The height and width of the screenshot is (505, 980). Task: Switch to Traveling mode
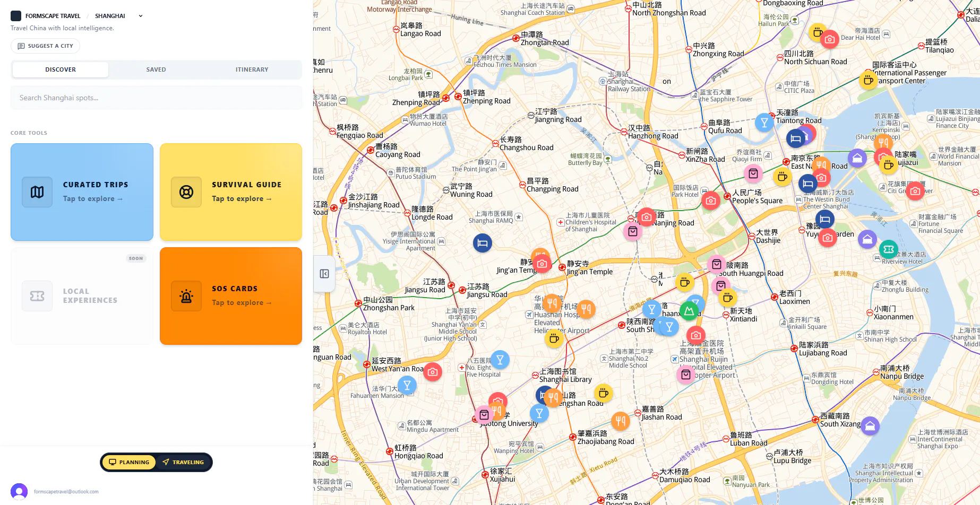183,462
